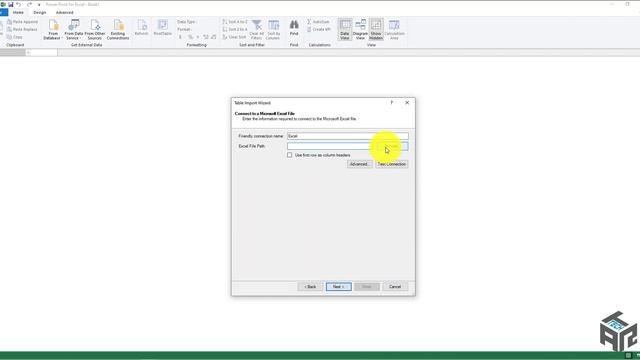Click the Next button in wizard

point(338,287)
